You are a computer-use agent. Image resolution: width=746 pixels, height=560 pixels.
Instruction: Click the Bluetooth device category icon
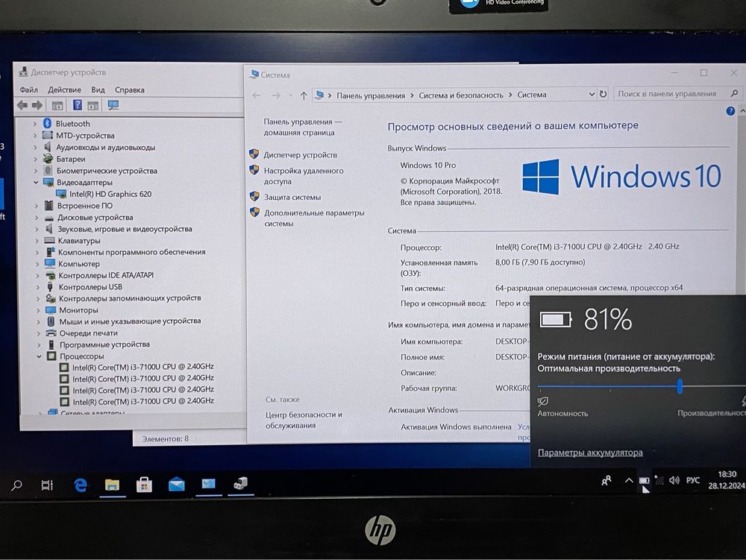(47, 124)
